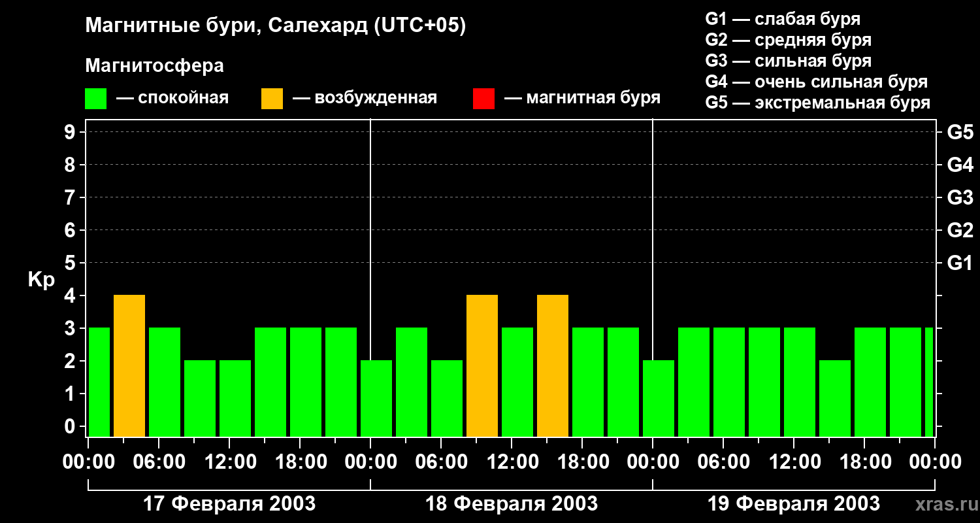This screenshot has height=523, width=980.
Task: Select the orange Kp 4 bar on 17 February
Action: [129, 366]
